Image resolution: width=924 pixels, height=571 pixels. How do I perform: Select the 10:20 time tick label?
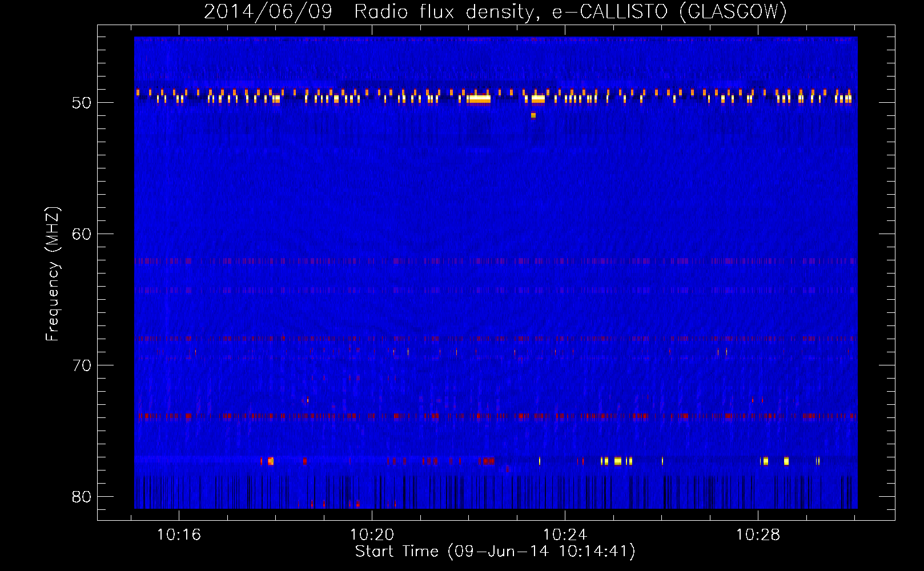click(x=372, y=535)
